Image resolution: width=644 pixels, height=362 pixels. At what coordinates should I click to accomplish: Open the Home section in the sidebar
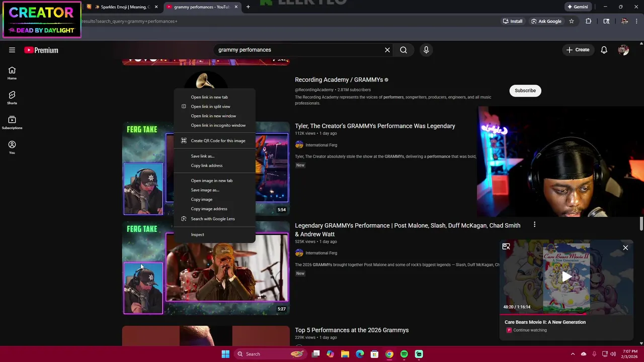tap(12, 73)
